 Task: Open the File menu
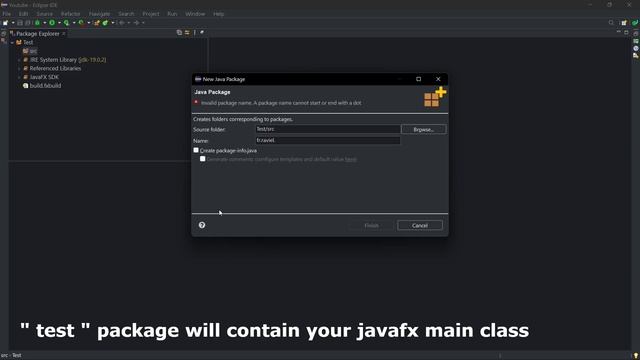7,13
